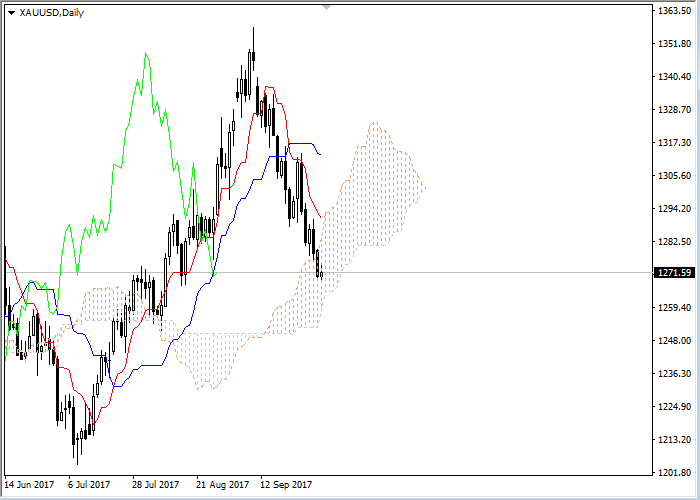The height and width of the screenshot is (500, 700).
Task: Click the 14 Jun 2017 date label
Action: 29,485
